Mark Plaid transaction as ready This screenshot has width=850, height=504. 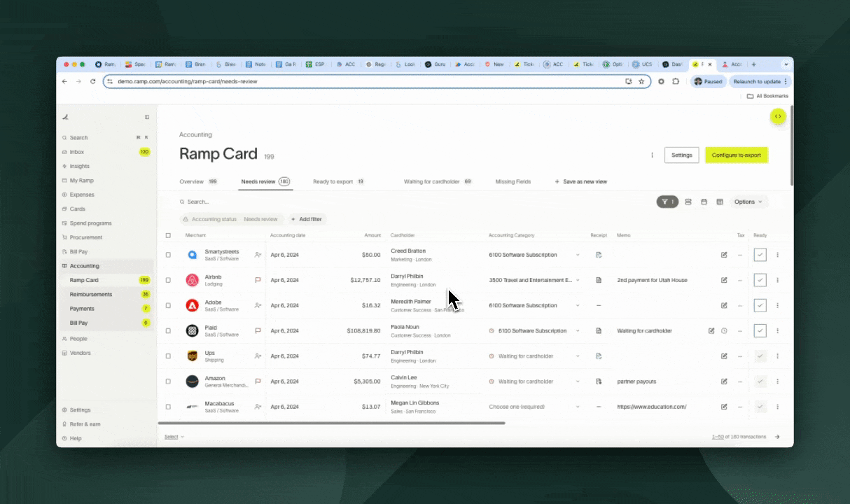(760, 330)
